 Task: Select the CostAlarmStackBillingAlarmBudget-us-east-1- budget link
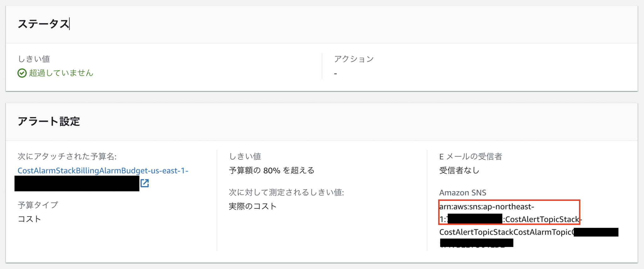point(102,170)
